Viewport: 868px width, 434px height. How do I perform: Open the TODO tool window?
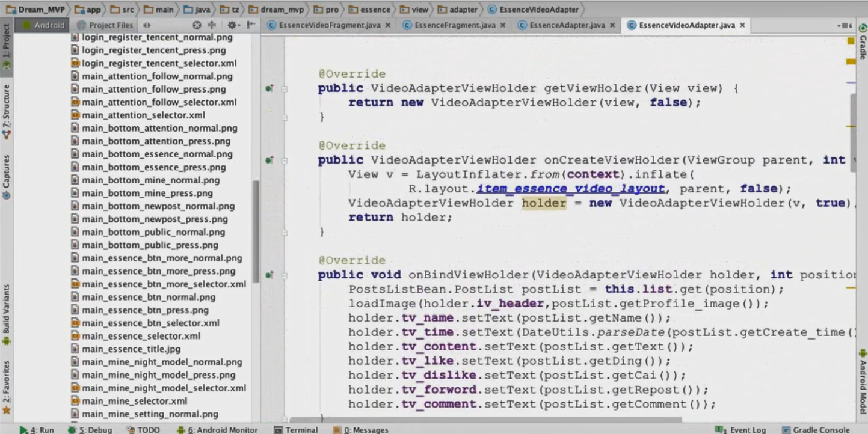point(143,430)
